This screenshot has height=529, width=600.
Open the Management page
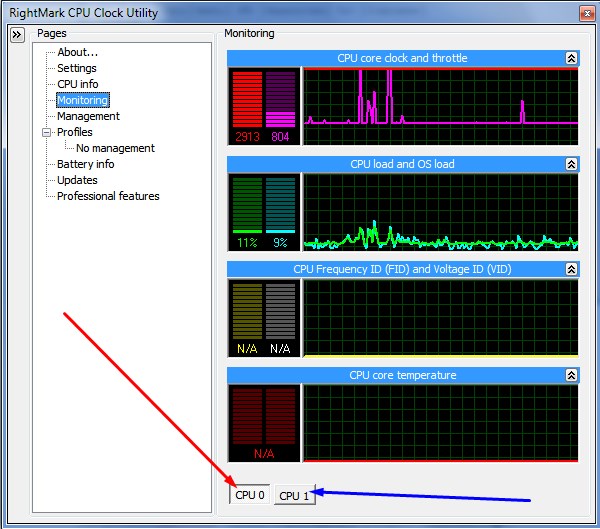88,116
